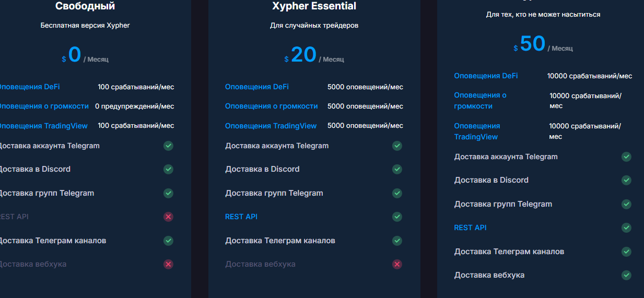Click red cross for webhook delivery in Free plan
This screenshot has height=298, width=644.
tap(168, 265)
